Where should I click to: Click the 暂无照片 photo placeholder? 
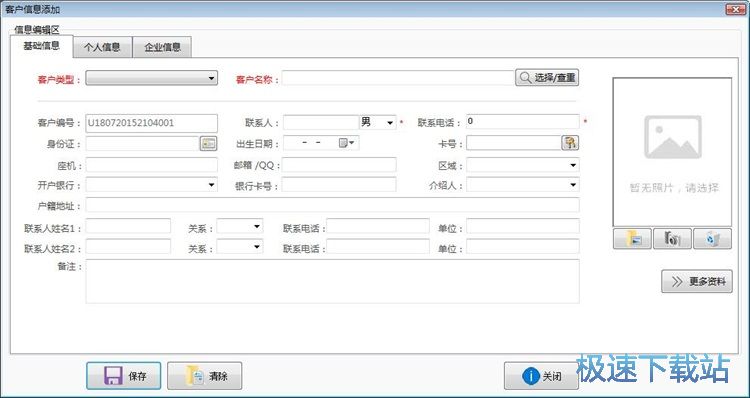tap(672, 152)
